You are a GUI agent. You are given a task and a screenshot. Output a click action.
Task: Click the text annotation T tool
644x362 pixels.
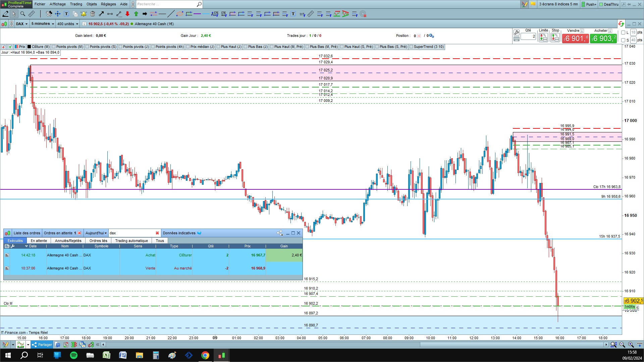[66, 14]
